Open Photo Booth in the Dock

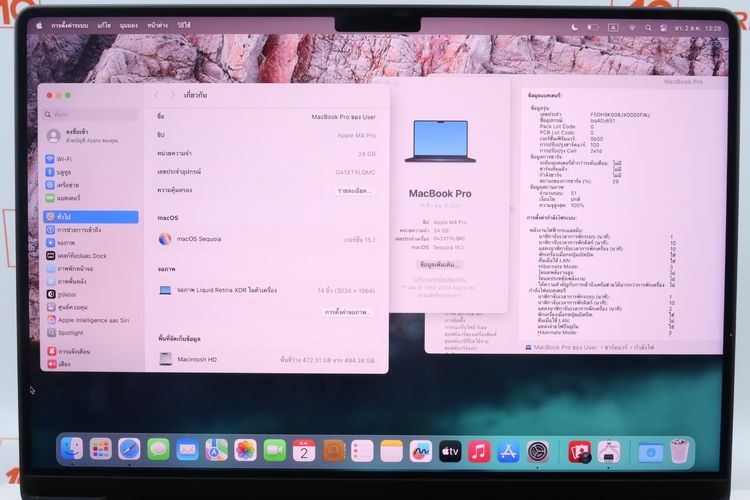(x=580, y=452)
